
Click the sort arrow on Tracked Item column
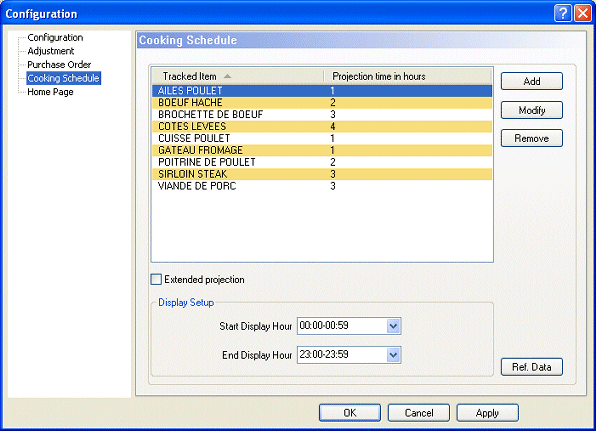pos(227,76)
